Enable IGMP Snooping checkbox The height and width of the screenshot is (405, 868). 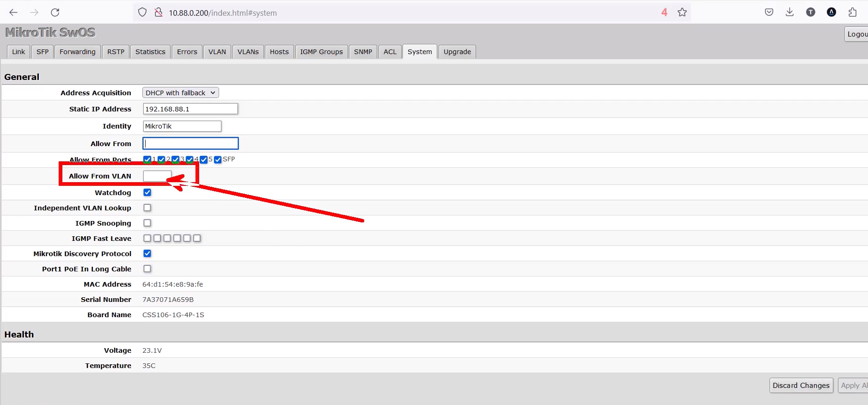147,223
